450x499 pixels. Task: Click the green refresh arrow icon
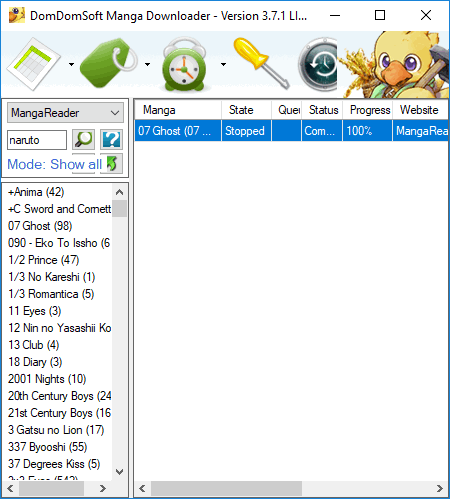112,164
